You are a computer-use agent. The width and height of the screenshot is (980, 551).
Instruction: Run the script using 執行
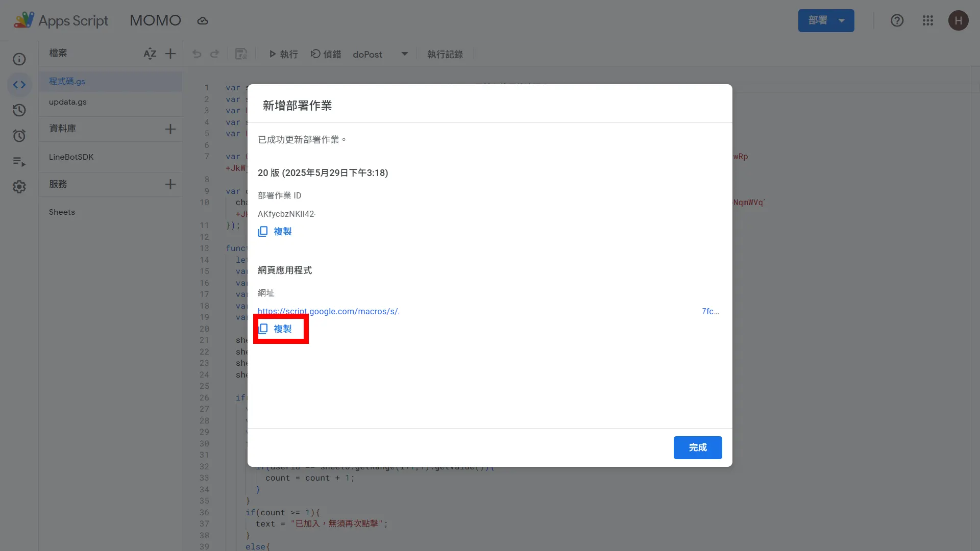(283, 54)
